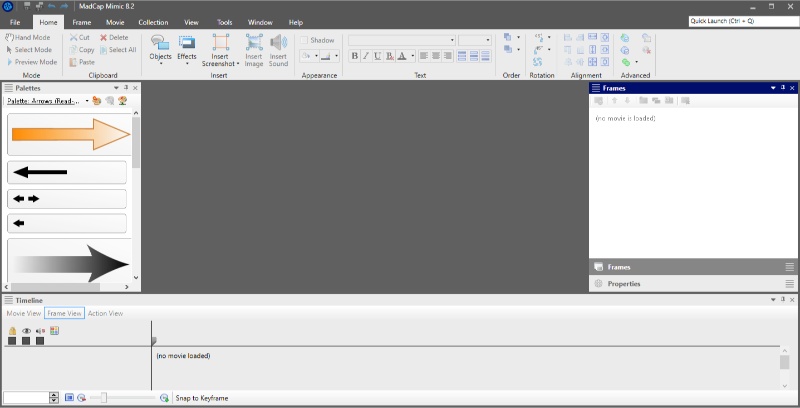Open the Collection ribbon tab
Viewport: 800px width, 408px height.
(x=153, y=22)
